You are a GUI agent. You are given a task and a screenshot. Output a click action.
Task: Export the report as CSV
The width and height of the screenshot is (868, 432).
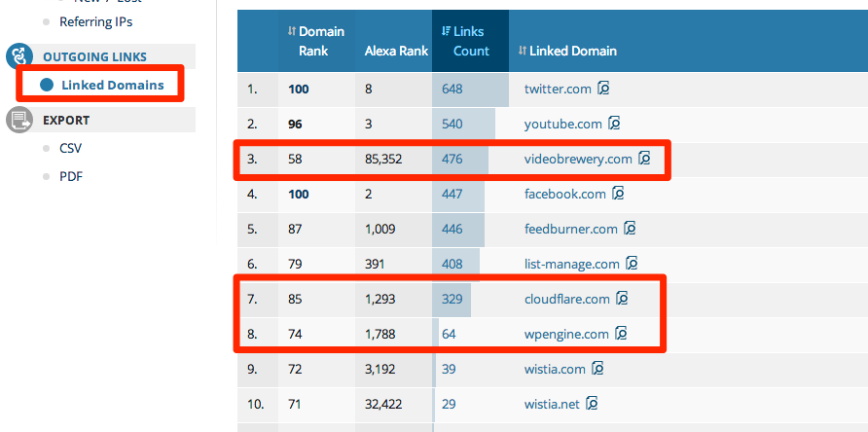click(71, 149)
